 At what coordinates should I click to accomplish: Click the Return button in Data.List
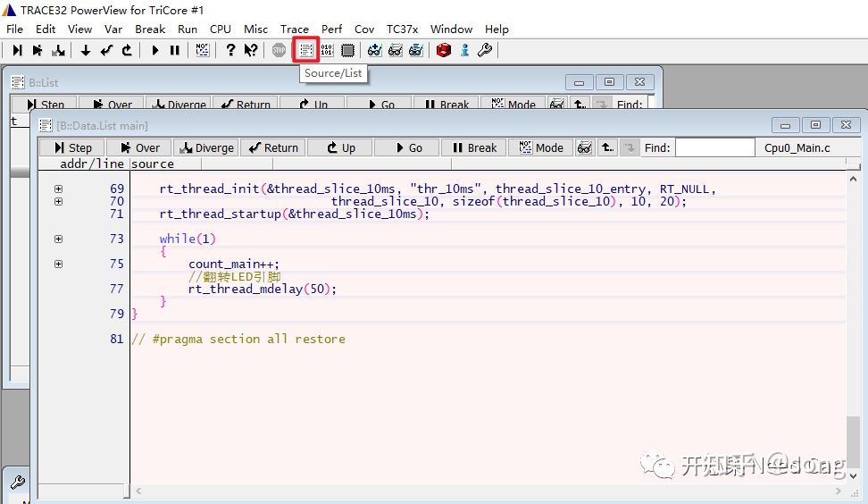pyautogui.click(x=273, y=147)
